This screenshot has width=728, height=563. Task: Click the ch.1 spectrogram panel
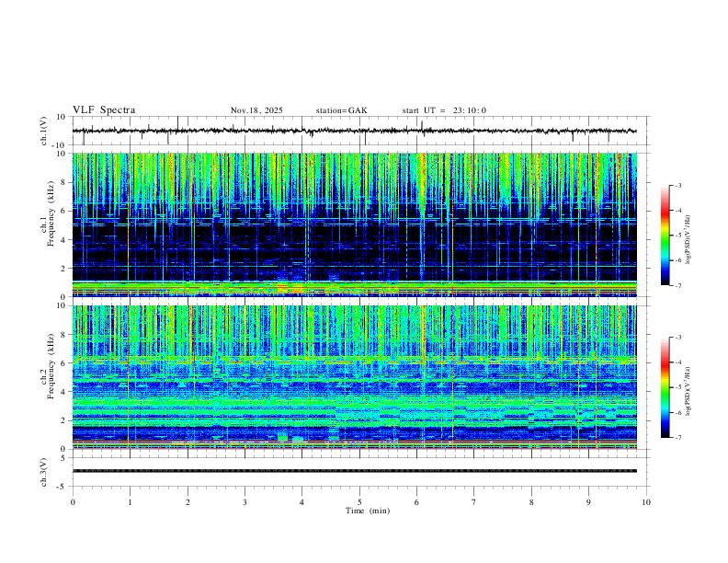click(354, 224)
